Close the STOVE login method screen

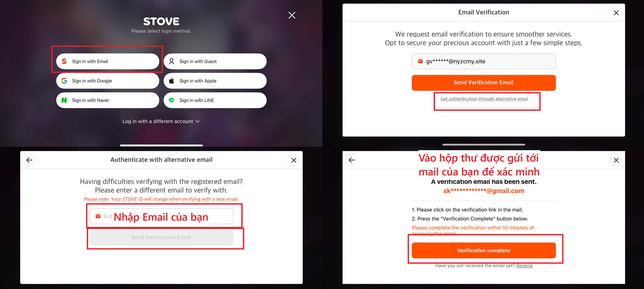292,15
